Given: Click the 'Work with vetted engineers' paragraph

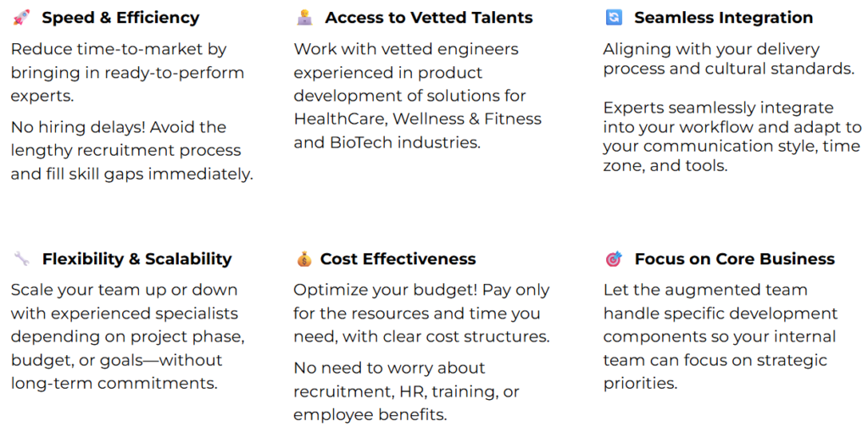Looking at the screenshot, I should (417, 96).
